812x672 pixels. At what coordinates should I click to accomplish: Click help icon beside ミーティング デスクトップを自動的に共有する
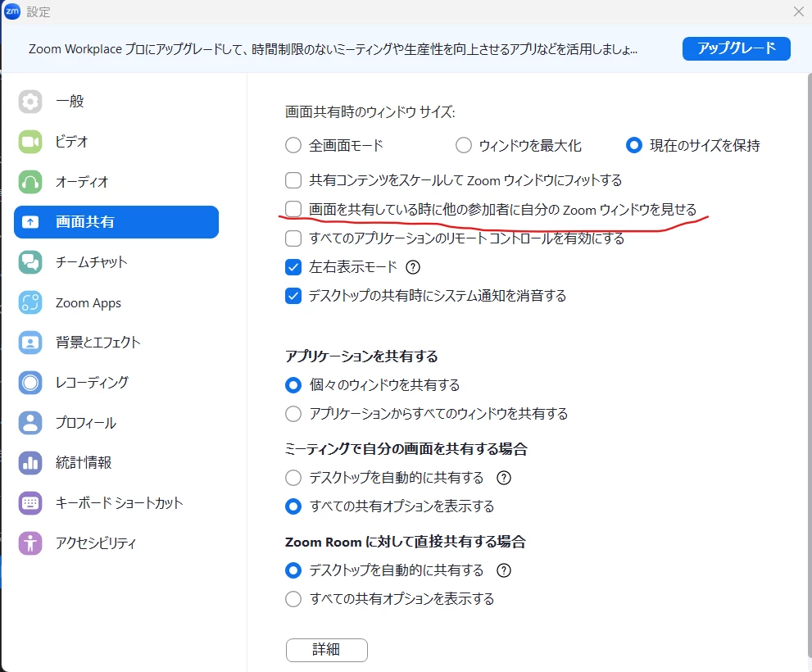(504, 478)
